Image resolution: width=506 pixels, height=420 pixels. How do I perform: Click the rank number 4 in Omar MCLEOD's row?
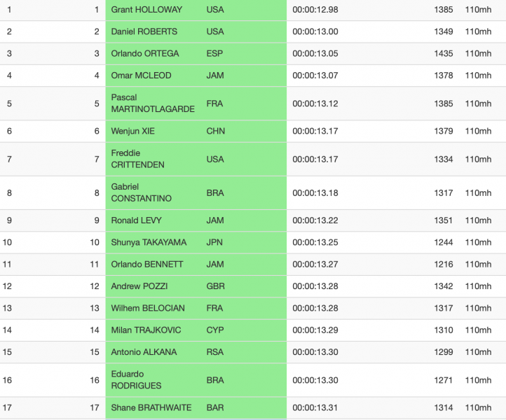coord(9,76)
